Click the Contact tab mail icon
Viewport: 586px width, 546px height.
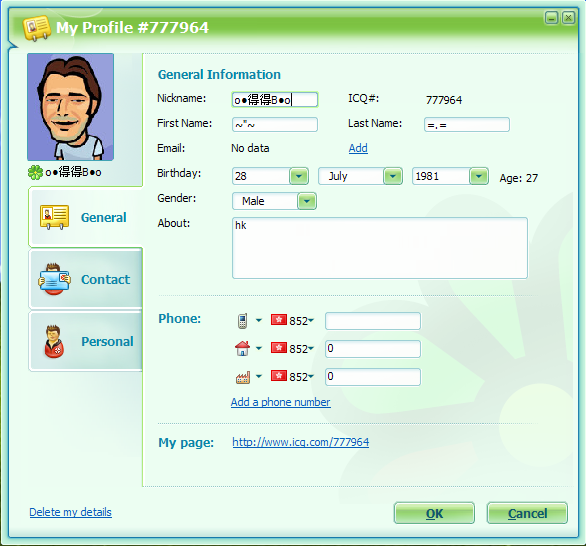(55, 279)
